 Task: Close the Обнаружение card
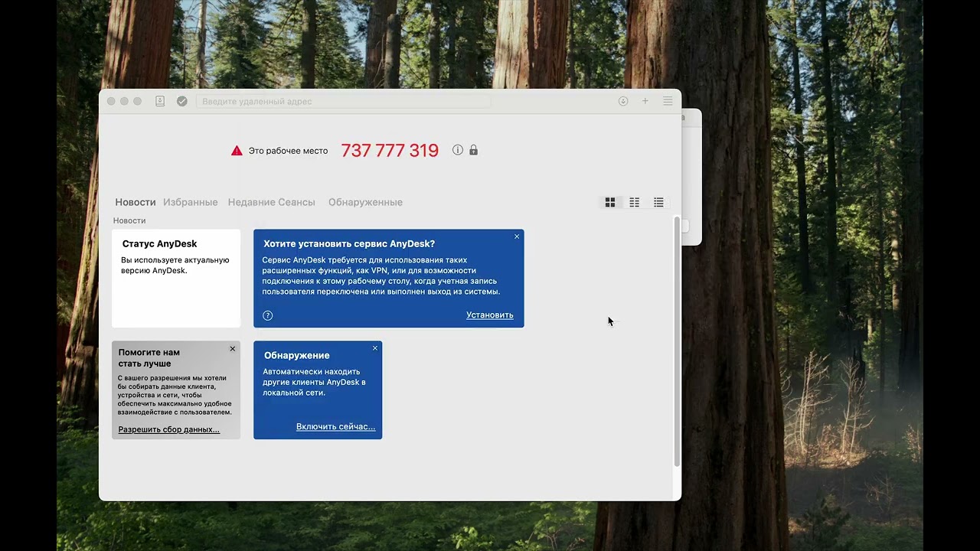click(x=375, y=348)
